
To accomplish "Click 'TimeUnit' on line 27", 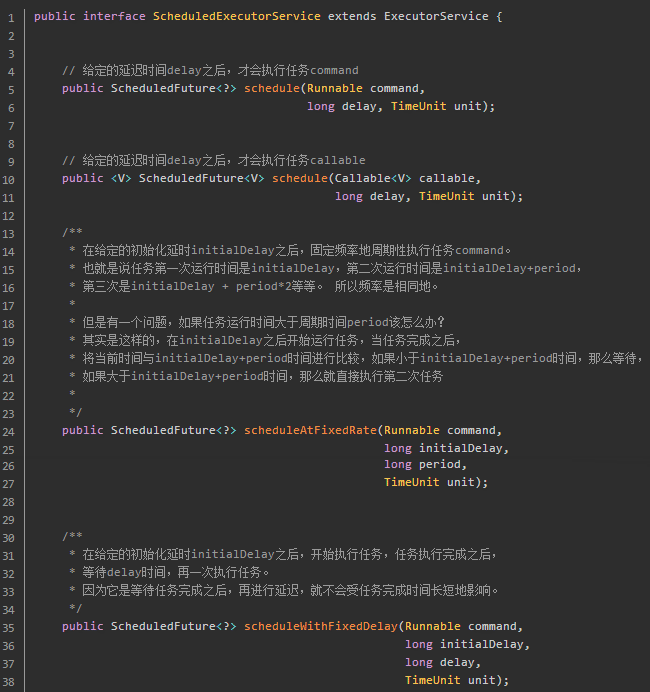I will coord(412,482).
